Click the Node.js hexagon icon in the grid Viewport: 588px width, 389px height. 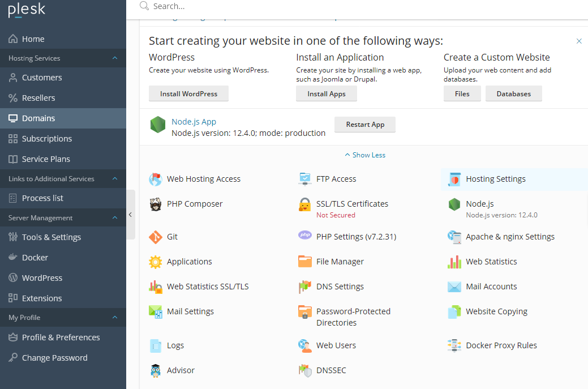coord(454,204)
